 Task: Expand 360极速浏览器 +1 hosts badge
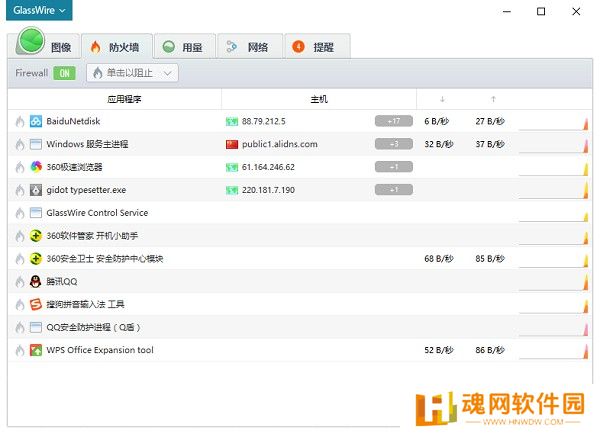tap(394, 167)
